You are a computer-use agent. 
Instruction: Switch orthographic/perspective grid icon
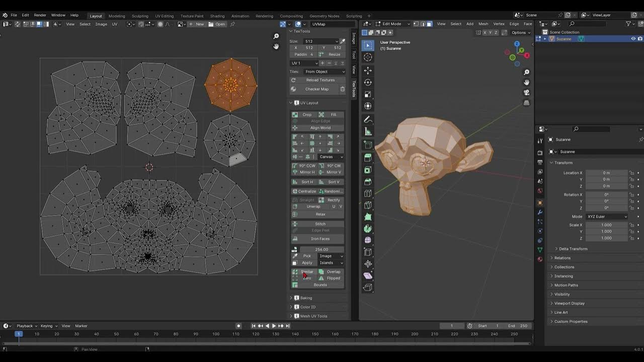pos(526,103)
